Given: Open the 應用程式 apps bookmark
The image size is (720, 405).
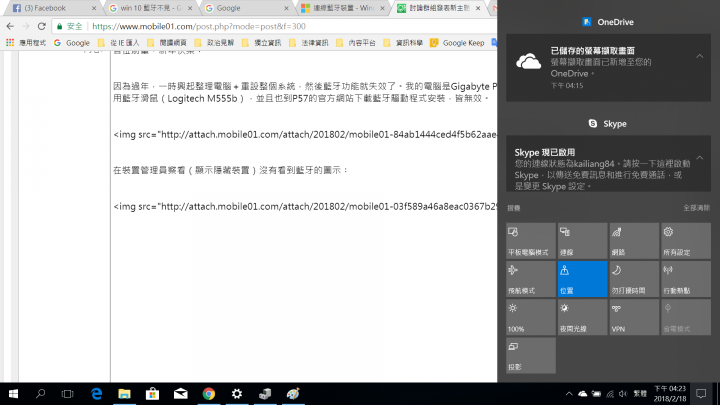Looking at the screenshot, I should tap(26, 43).
